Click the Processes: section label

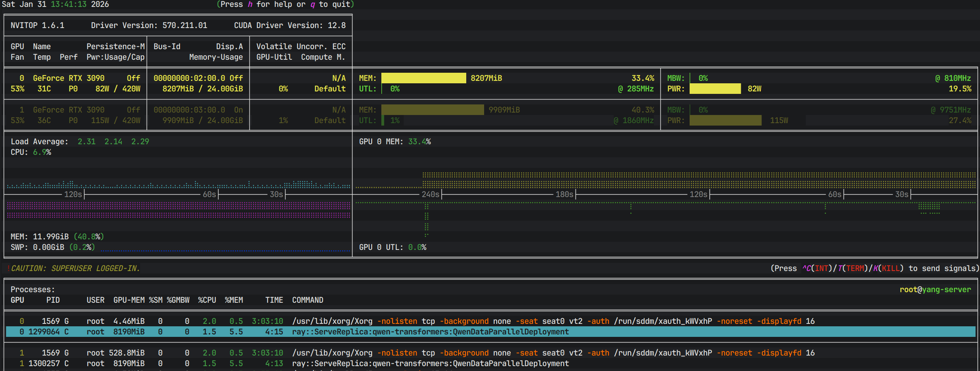point(32,289)
